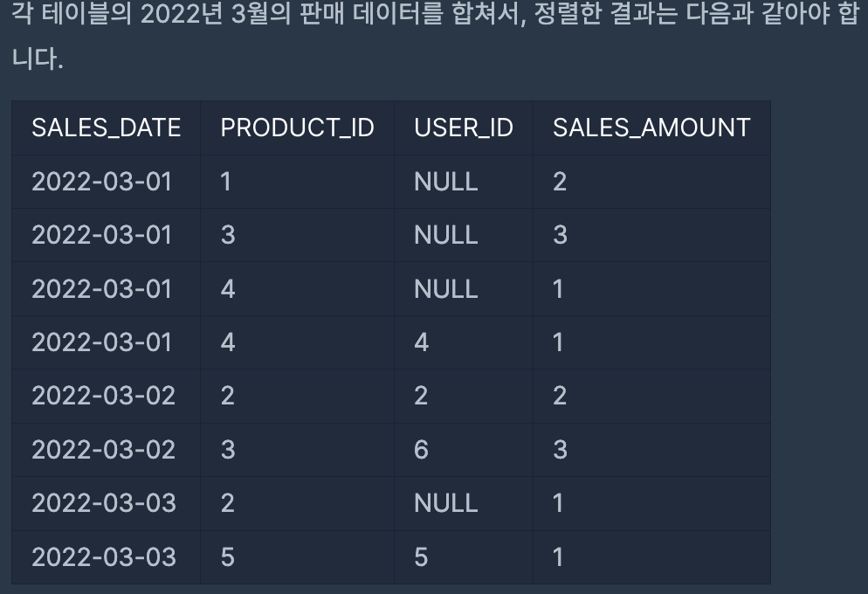Screen dimensions: 868x594
Task: Click the NULL cell in the first row
Action: pyautogui.click(x=445, y=182)
